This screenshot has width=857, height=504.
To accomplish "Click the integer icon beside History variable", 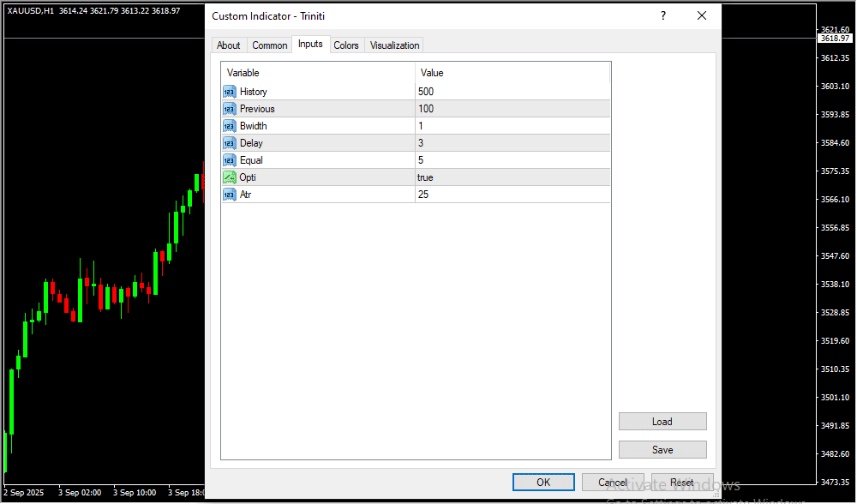I will (229, 92).
